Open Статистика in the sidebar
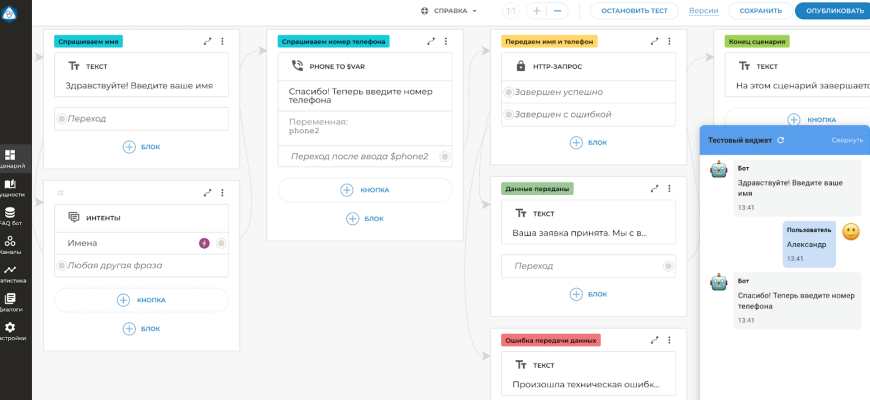Image resolution: width=870 pixels, height=400 pixels. coord(10,273)
